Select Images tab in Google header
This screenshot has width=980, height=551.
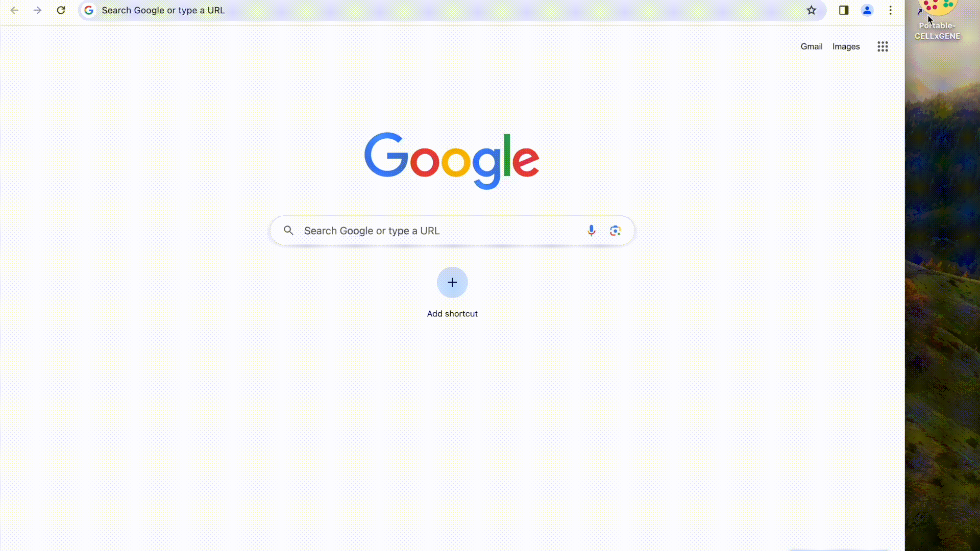click(x=846, y=46)
